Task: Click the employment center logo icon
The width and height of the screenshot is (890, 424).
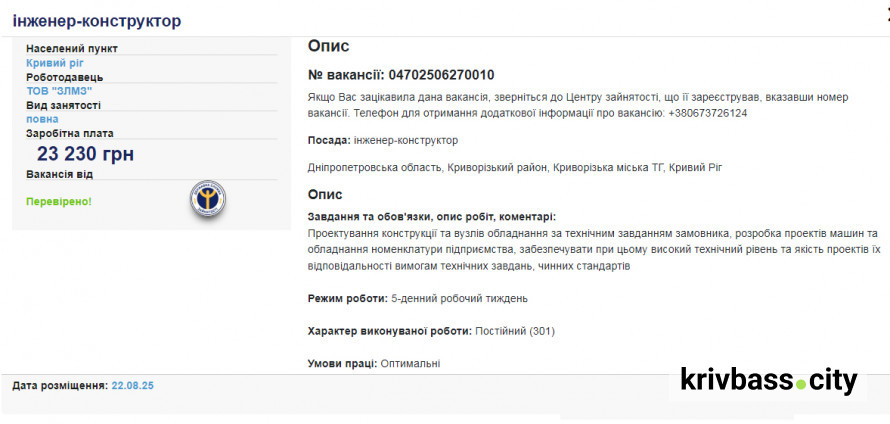Action: (x=208, y=200)
